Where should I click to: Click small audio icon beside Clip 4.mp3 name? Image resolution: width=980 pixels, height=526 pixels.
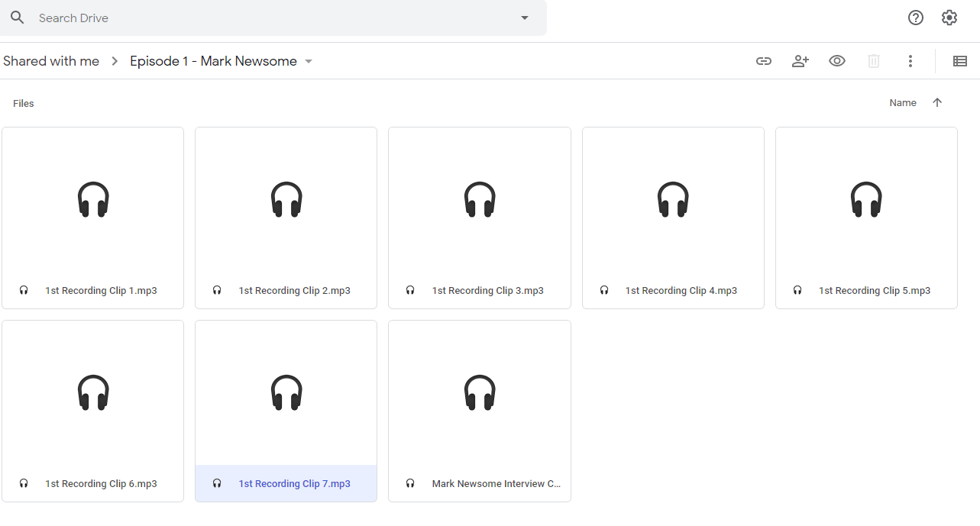pos(604,291)
